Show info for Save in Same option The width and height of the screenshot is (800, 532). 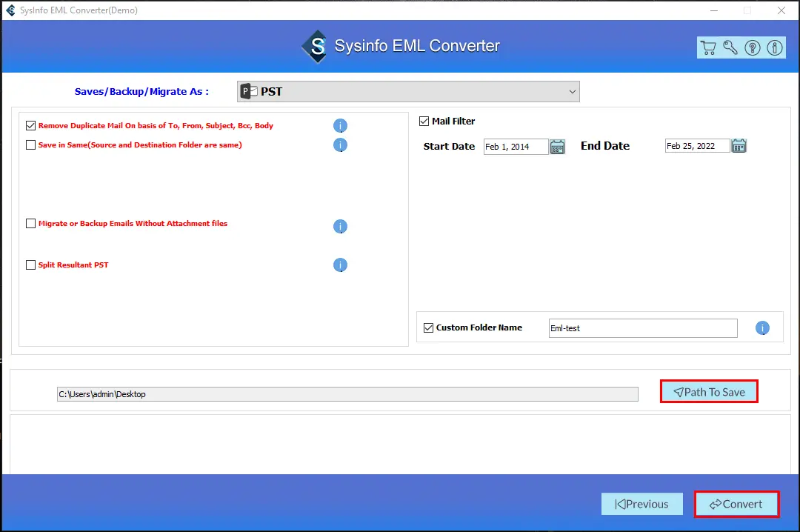[340, 145]
